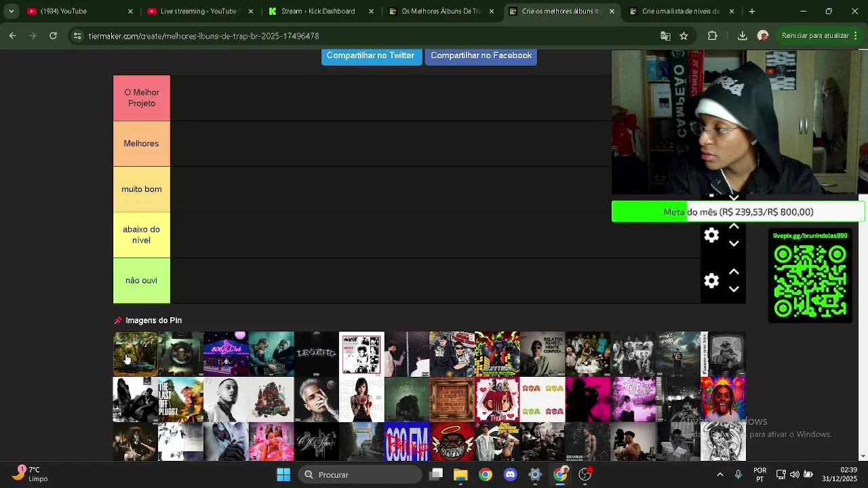The height and width of the screenshot is (488, 868).
Task: Click the 'O Melhor Projeto' tier label
Action: point(142,98)
